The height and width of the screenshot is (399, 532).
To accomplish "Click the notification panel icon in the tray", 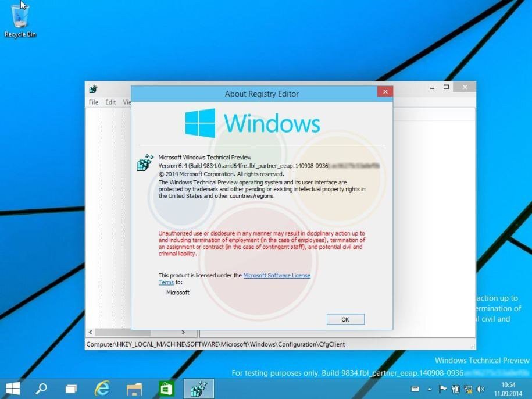I will tap(415, 389).
